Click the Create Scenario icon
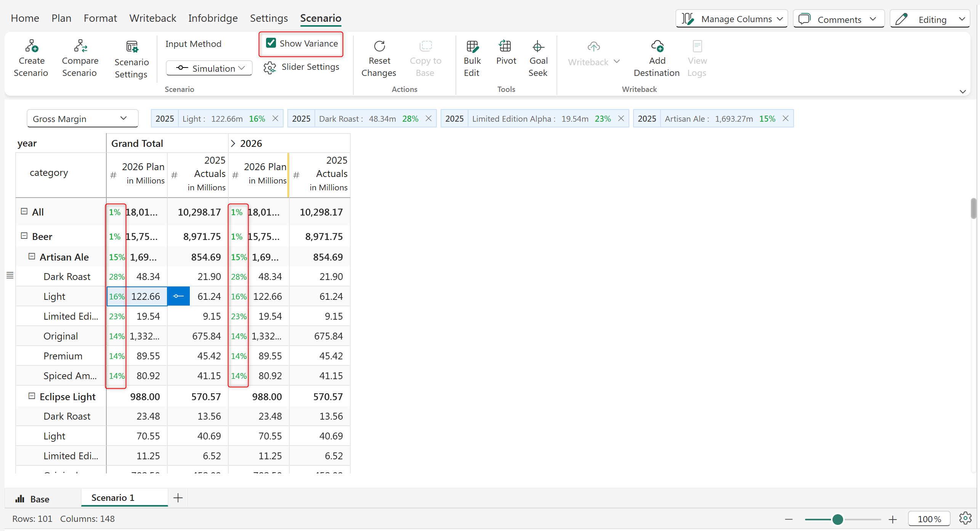Viewport: 980px width, 531px height. [31, 46]
